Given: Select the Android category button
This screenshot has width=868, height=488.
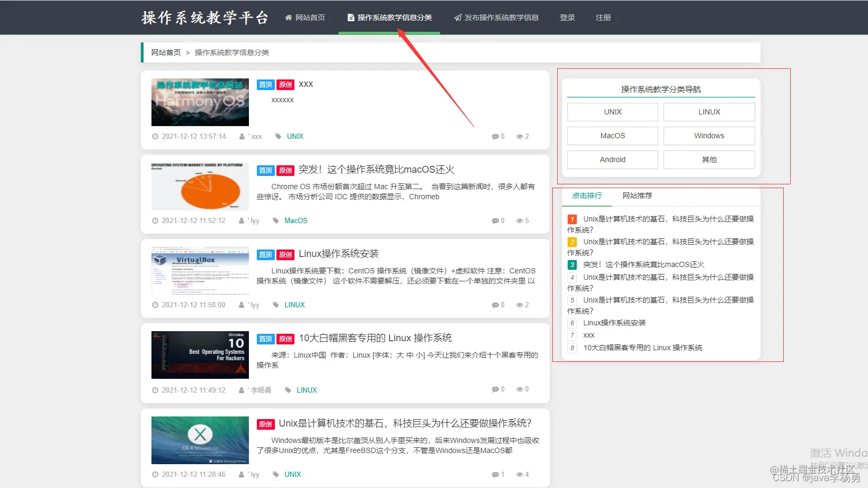Looking at the screenshot, I should [x=613, y=159].
